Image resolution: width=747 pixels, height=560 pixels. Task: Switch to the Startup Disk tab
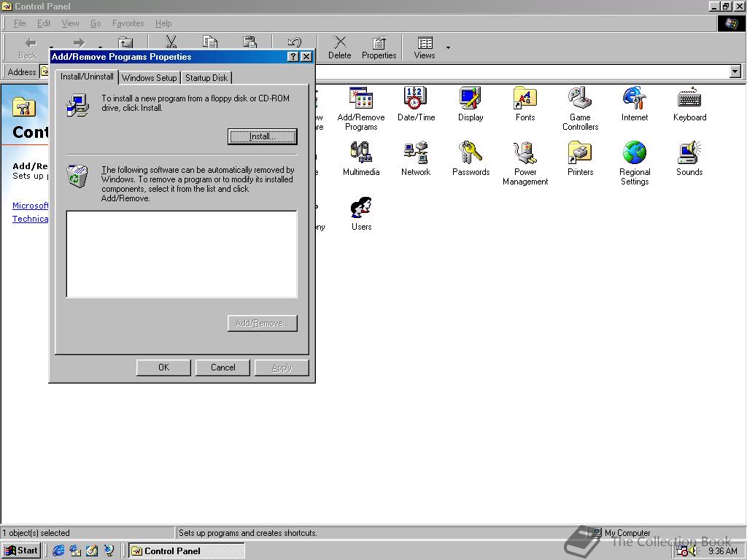click(x=206, y=77)
